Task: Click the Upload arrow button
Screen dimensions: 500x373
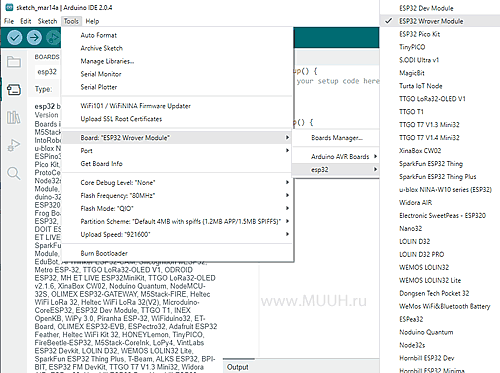Action: [x=34, y=38]
